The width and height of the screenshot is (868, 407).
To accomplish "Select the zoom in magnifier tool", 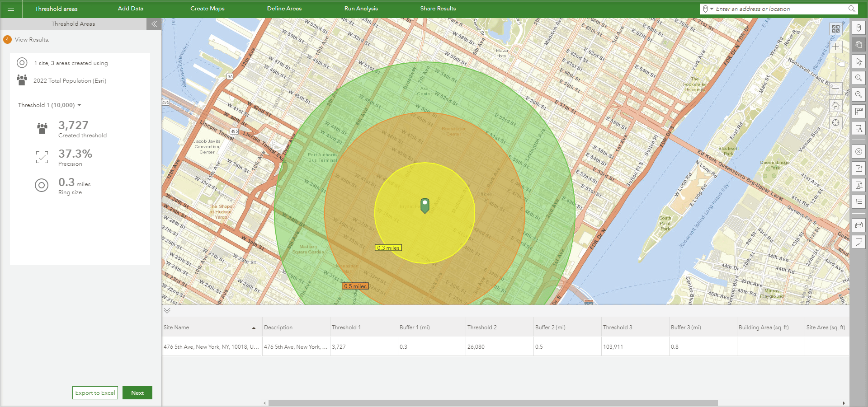I will 859,78.
